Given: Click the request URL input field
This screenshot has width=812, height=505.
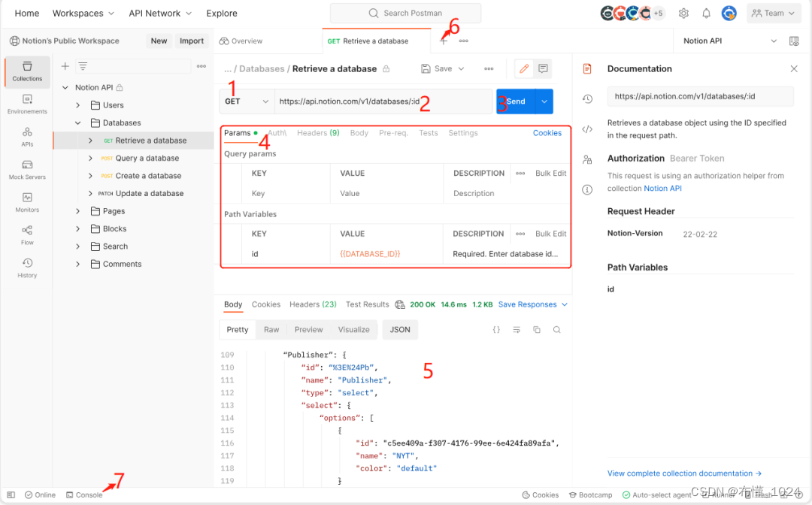Looking at the screenshot, I should [383, 101].
